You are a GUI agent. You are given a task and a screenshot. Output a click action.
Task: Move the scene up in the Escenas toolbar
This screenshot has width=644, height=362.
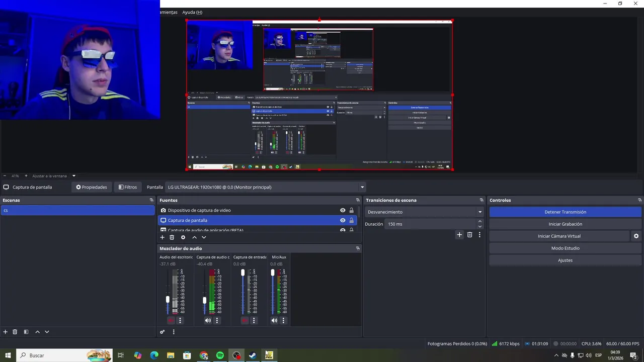(x=37, y=332)
